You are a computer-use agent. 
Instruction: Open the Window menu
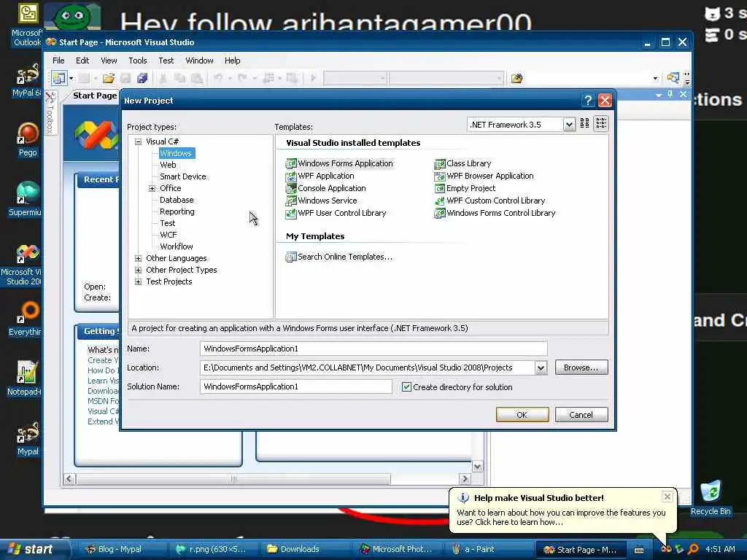pyautogui.click(x=199, y=61)
